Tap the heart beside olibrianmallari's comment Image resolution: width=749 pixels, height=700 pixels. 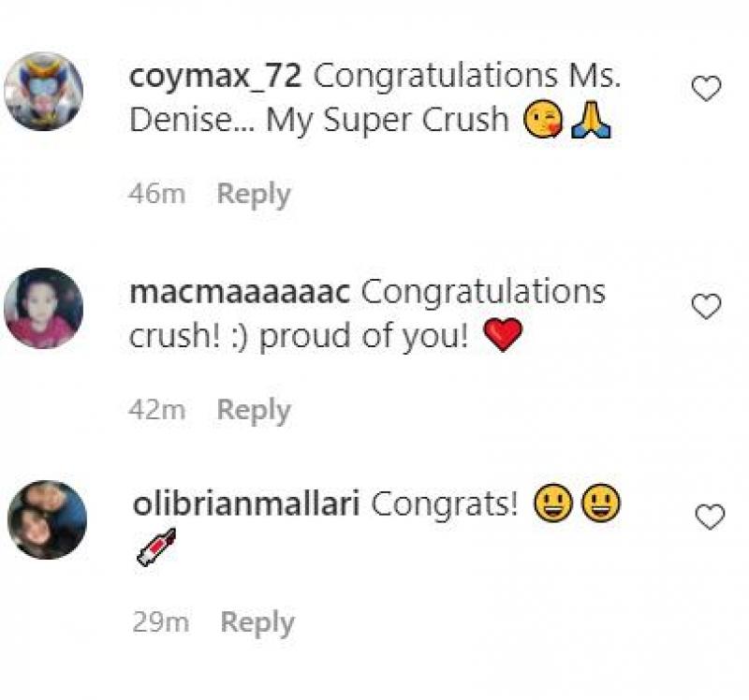(x=710, y=517)
